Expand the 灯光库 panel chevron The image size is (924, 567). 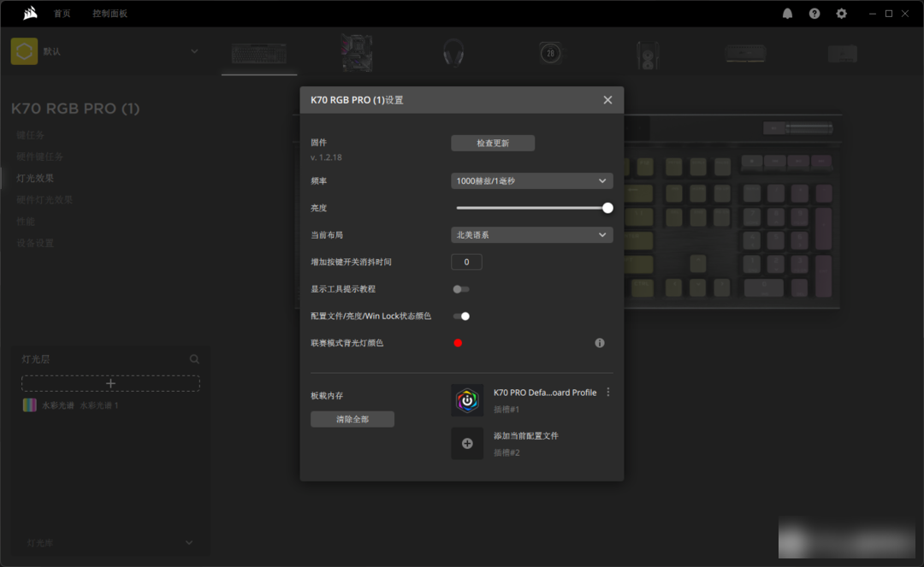point(188,543)
